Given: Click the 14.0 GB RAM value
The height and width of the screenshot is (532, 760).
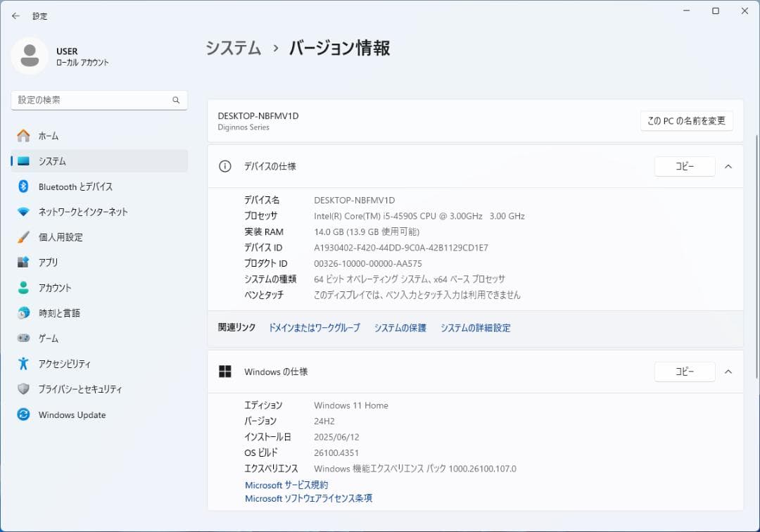Looking at the screenshot, I should click(x=367, y=232).
